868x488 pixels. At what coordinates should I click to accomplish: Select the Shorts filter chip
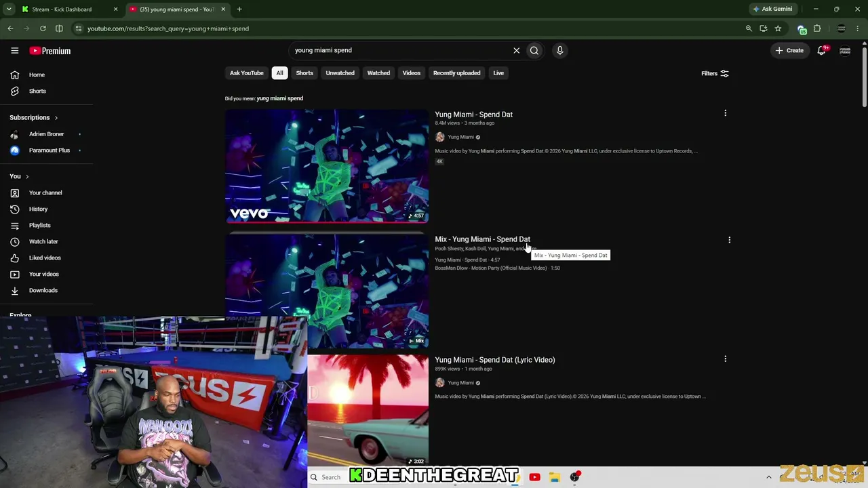[x=304, y=73]
